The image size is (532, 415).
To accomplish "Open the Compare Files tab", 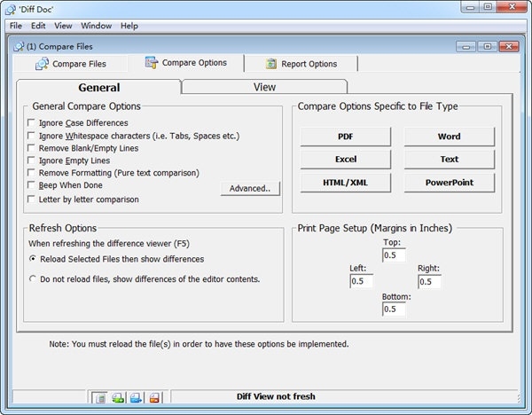I will 71,64.
